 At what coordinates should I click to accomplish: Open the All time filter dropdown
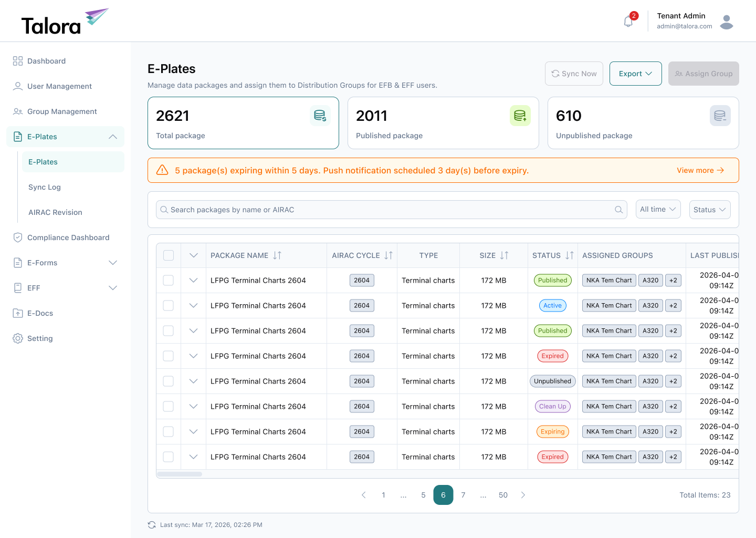point(658,209)
